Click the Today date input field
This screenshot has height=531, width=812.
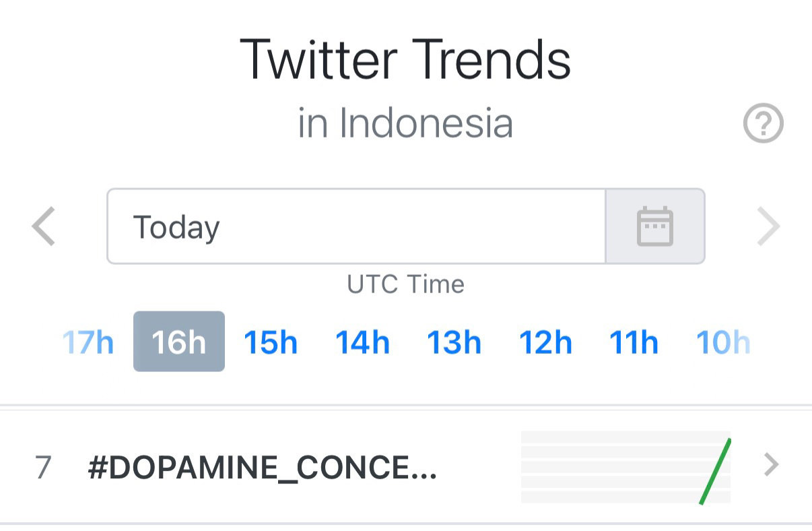356,226
